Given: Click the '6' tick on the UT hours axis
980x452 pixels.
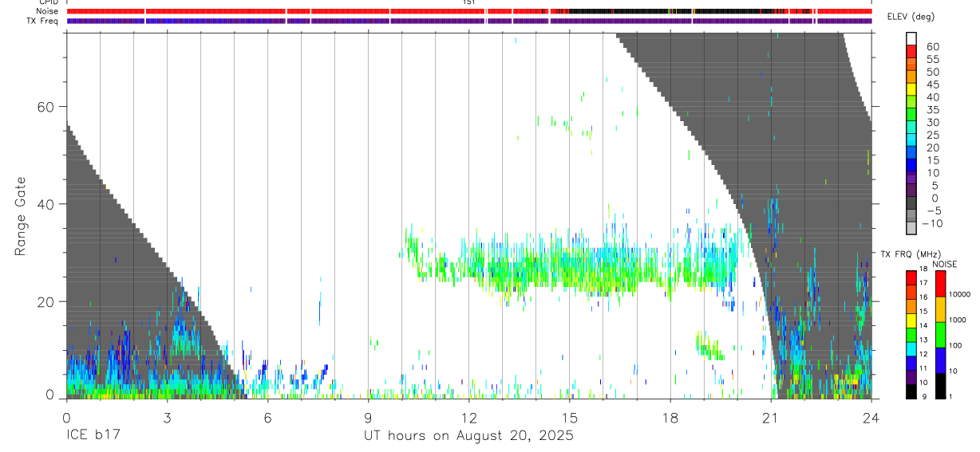Looking at the screenshot, I should point(267,417).
